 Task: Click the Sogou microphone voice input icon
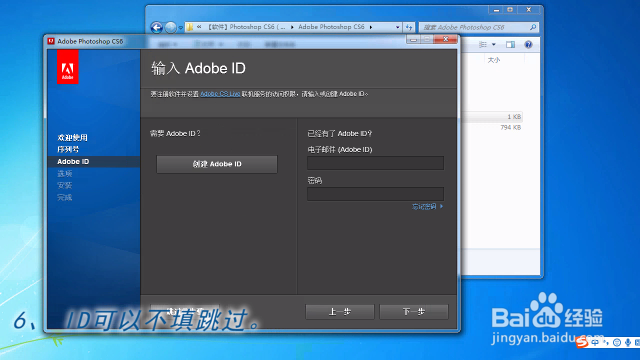pyautogui.click(x=627, y=342)
